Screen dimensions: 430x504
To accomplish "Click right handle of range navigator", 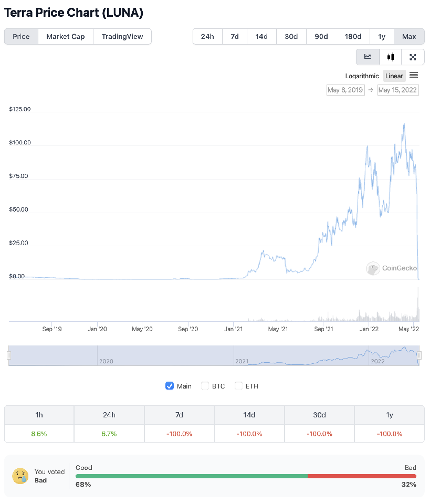I will pyautogui.click(x=419, y=355).
